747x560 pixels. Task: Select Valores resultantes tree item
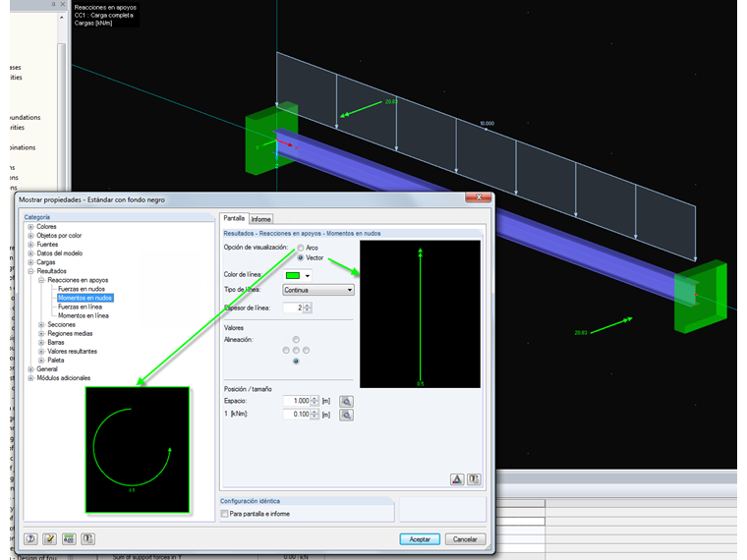pyautogui.click(x=72, y=352)
